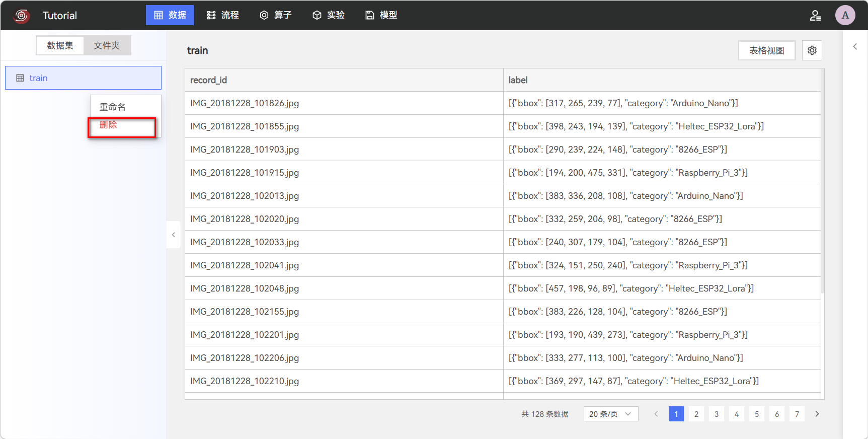The height and width of the screenshot is (439, 868).
Task: Select cell IMG_20181228_101903.jpg
Action: (x=344, y=150)
